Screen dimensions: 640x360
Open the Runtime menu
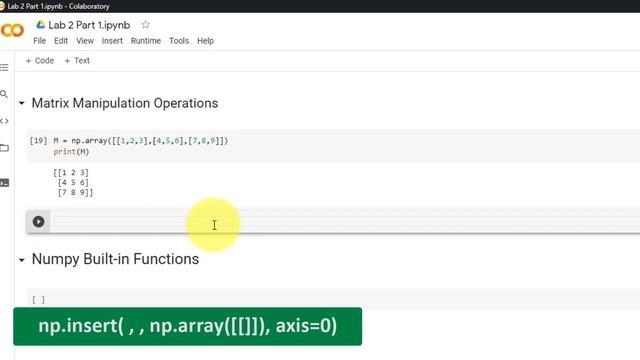(146, 41)
